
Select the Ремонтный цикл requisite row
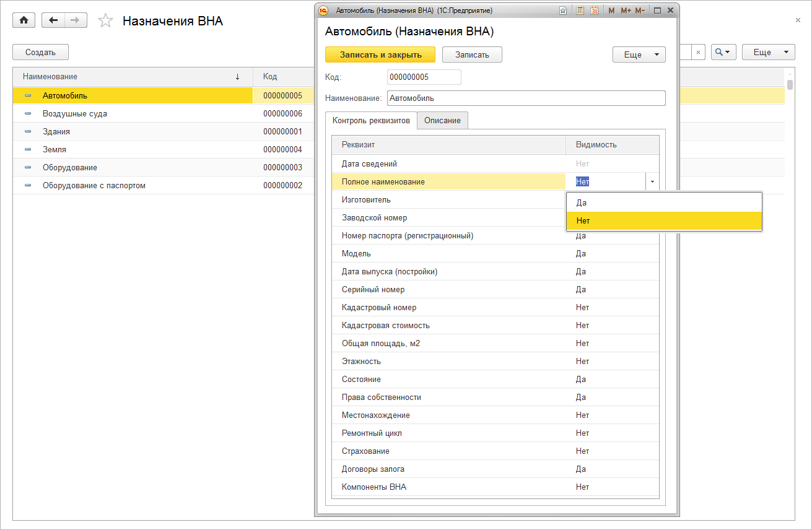point(495,433)
